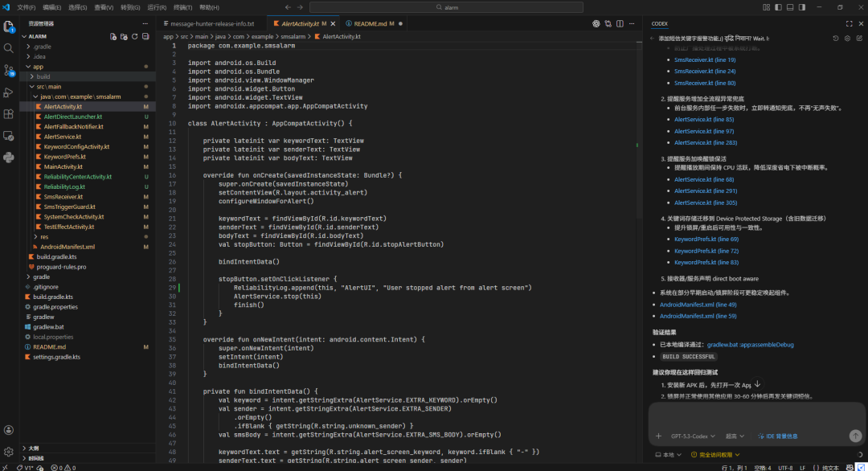Open the 完全访问权限 permissions dropdown

(715, 455)
